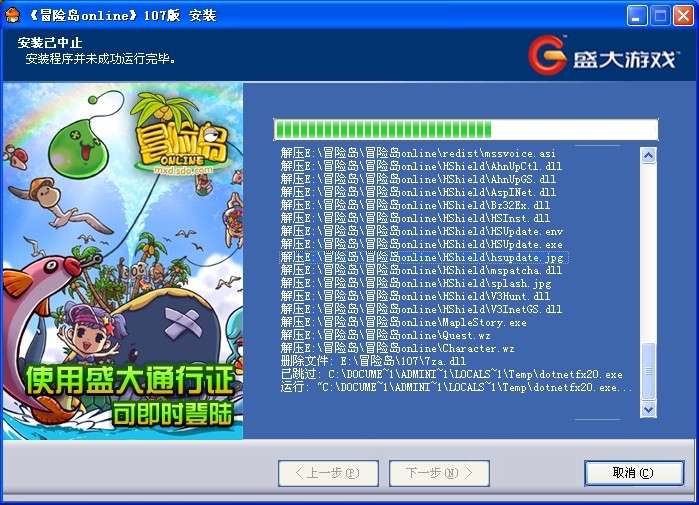Select log line ending HSInst.dll
The width and height of the screenshot is (699, 505).
(x=415, y=218)
